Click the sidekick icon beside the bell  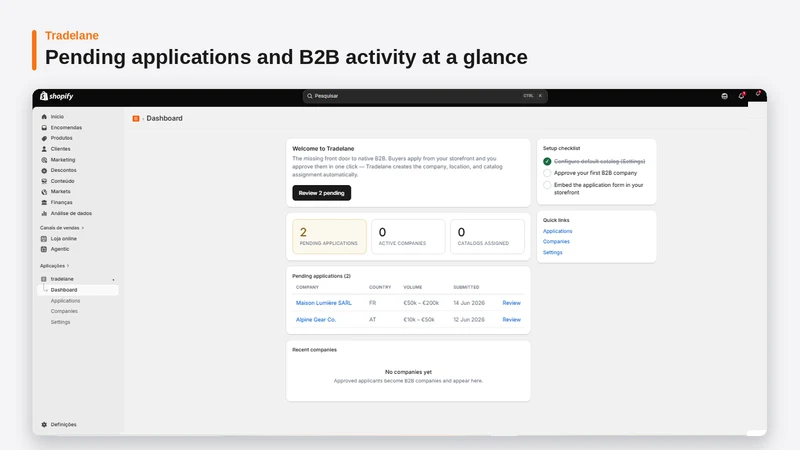pos(724,96)
